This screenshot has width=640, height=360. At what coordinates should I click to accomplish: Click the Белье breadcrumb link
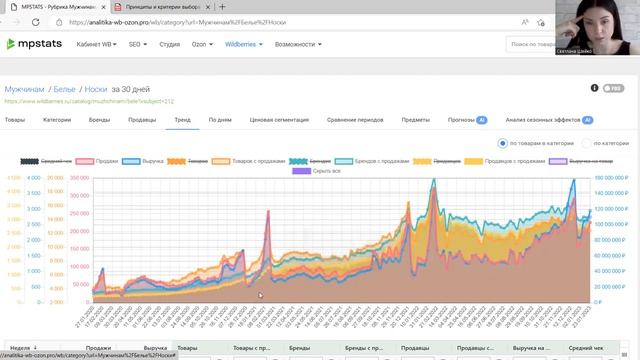pyautogui.click(x=64, y=89)
